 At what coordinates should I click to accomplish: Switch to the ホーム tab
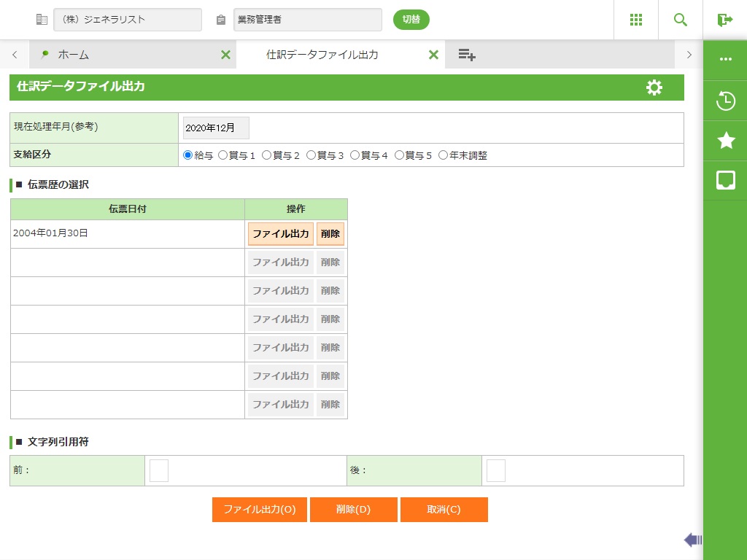click(x=73, y=55)
